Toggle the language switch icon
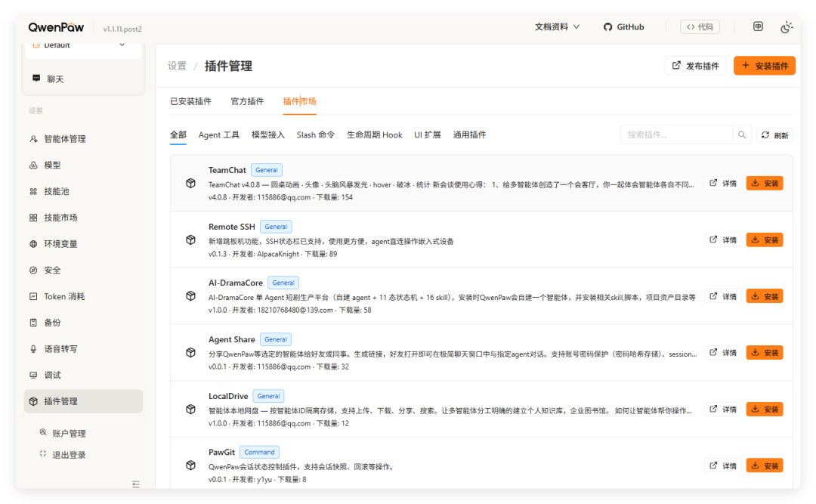Image resolution: width=816 pixels, height=504 pixels. pyautogui.click(x=758, y=26)
